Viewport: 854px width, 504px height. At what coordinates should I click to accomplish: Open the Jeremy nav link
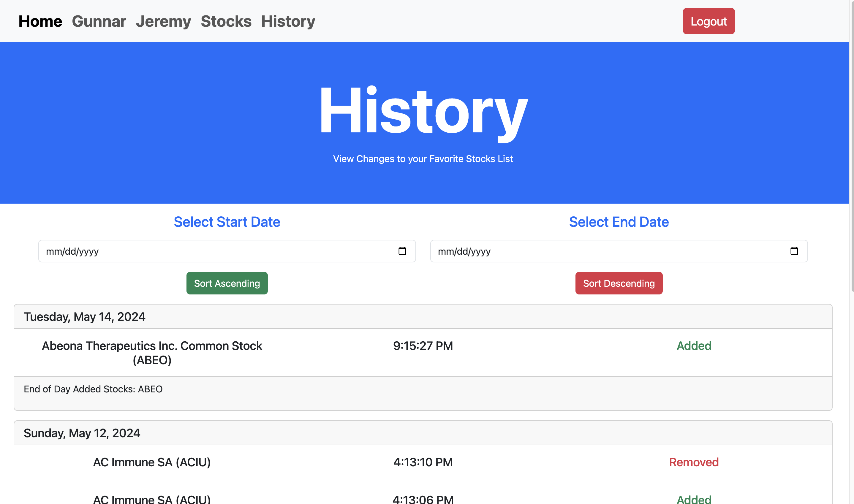(x=163, y=21)
